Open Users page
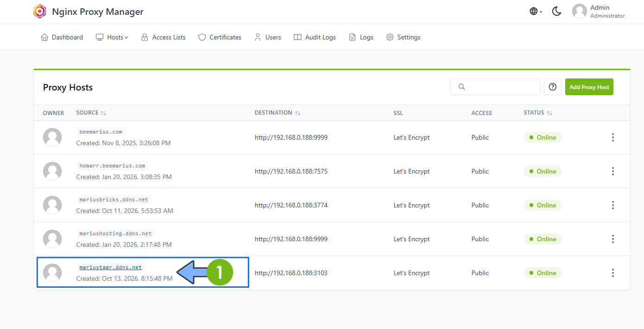The height and width of the screenshot is (329, 644). [268, 37]
